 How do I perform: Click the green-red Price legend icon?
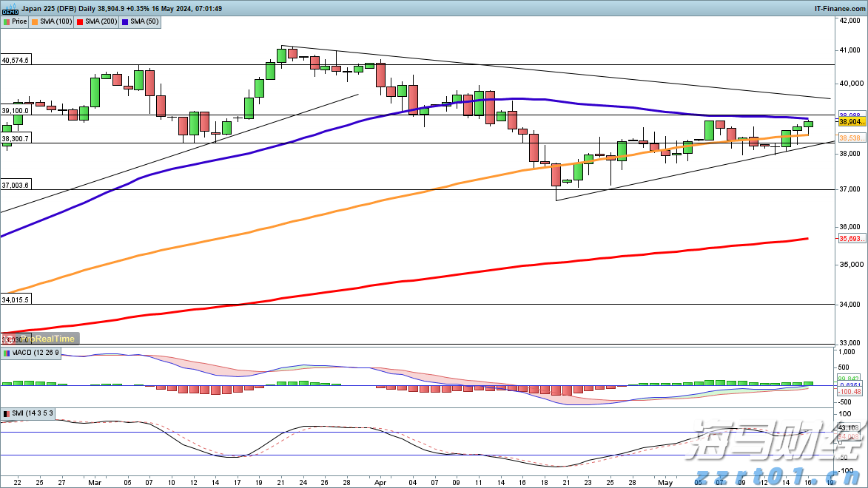pos(6,21)
